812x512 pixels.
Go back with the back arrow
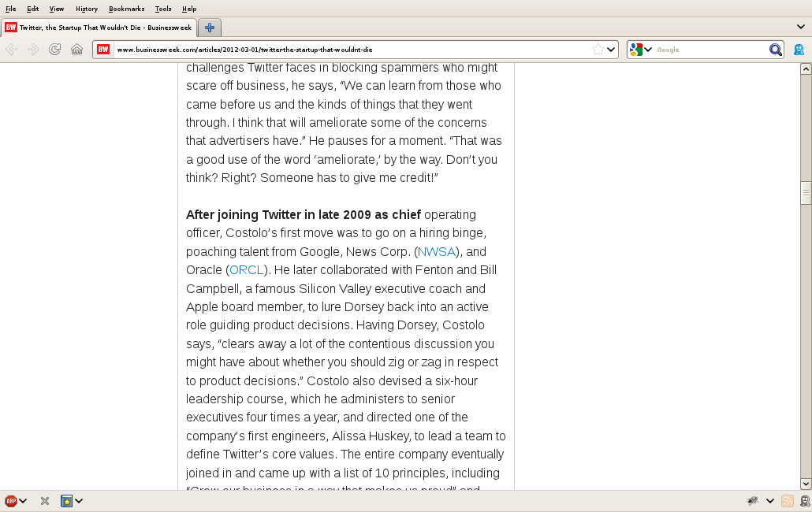pyautogui.click(x=11, y=50)
